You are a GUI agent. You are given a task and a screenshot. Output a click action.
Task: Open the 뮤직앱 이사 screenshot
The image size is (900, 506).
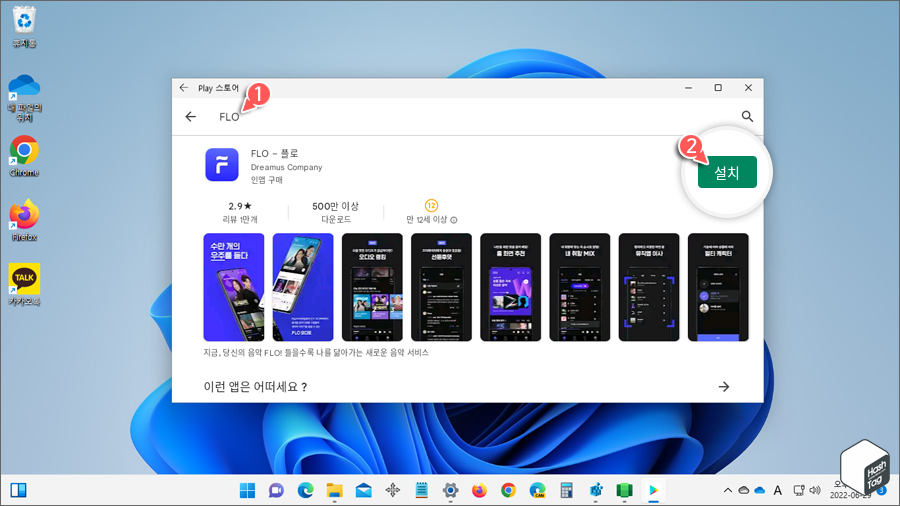coord(649,287)
